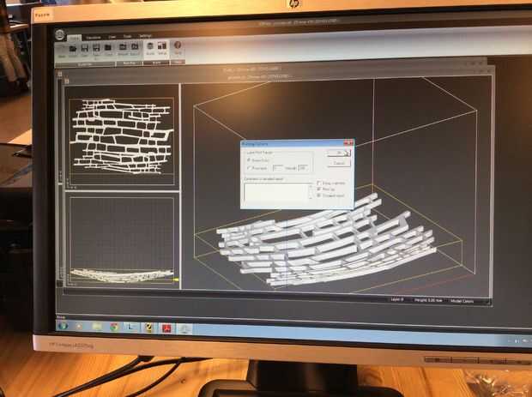Switch to the Settings ribbon tab
The height and width of the screenshot is (397, 532).
pyautogui.click(x=145, y=36)
